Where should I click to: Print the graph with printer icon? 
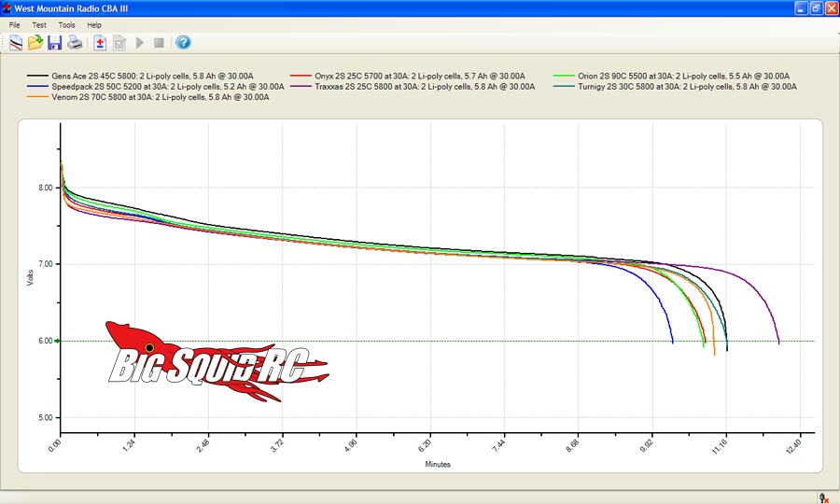(x=75, y=42)
